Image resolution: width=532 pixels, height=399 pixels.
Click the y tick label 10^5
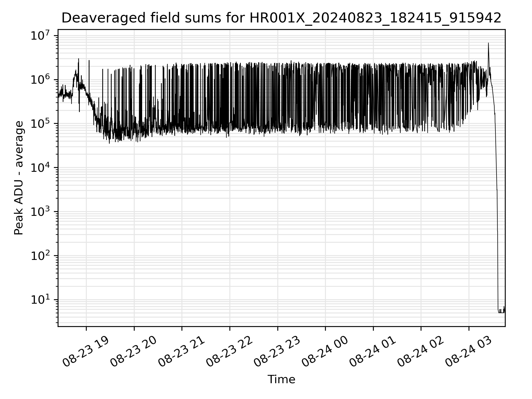tap(40, 123)
